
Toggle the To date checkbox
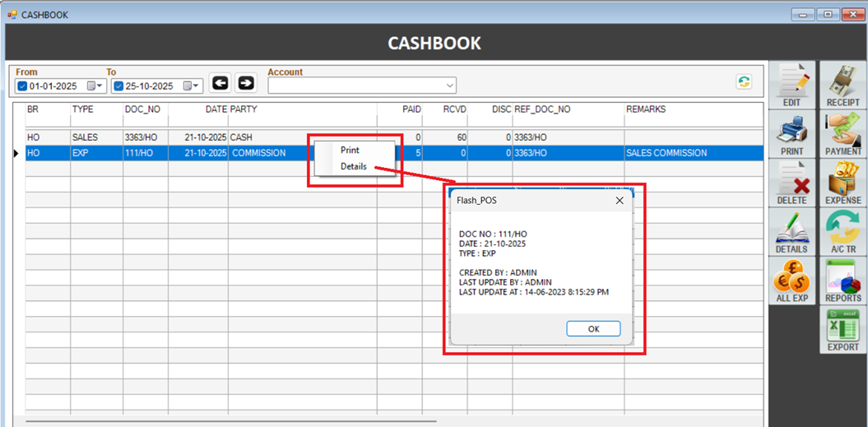[118, 86]
